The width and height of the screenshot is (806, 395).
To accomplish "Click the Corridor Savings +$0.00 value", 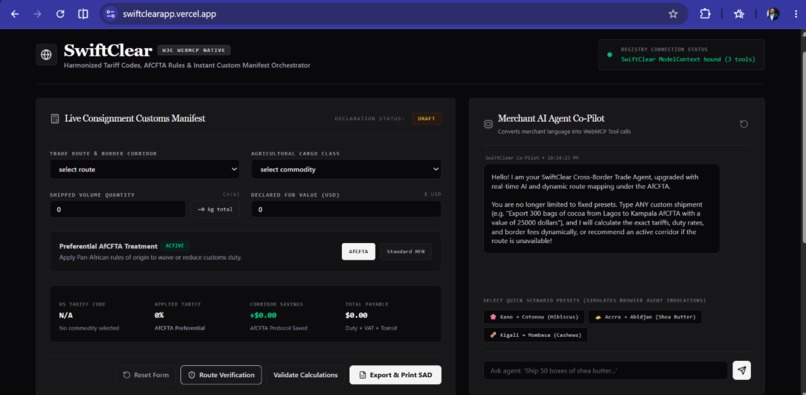I will point(263,315).
